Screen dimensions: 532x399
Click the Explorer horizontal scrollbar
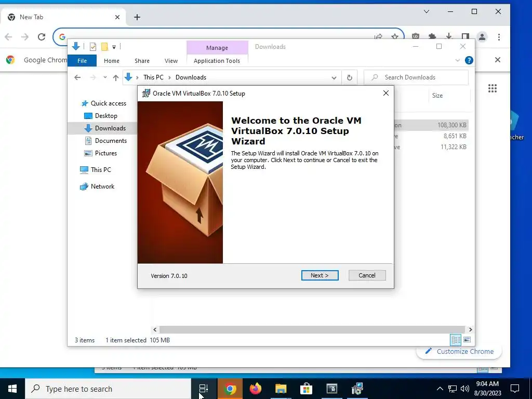coord(312,329)
